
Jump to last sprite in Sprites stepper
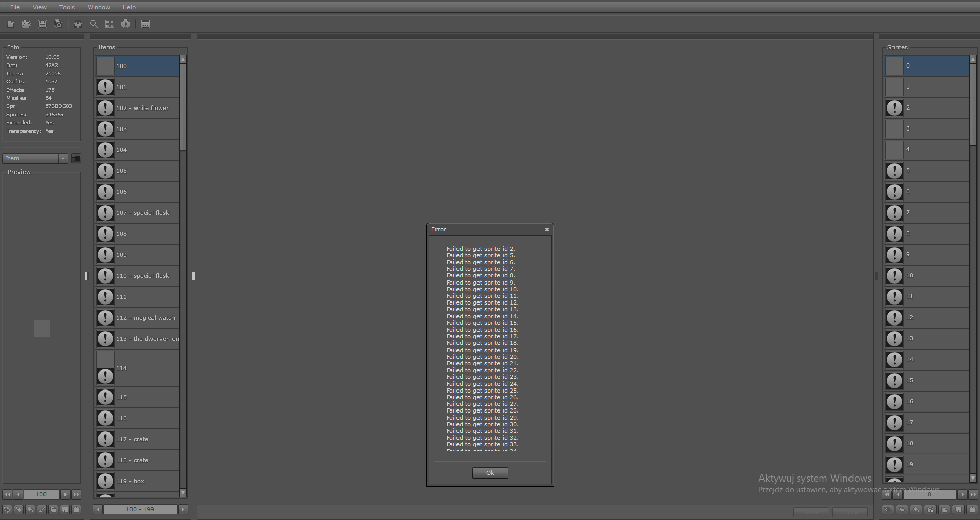973,494
